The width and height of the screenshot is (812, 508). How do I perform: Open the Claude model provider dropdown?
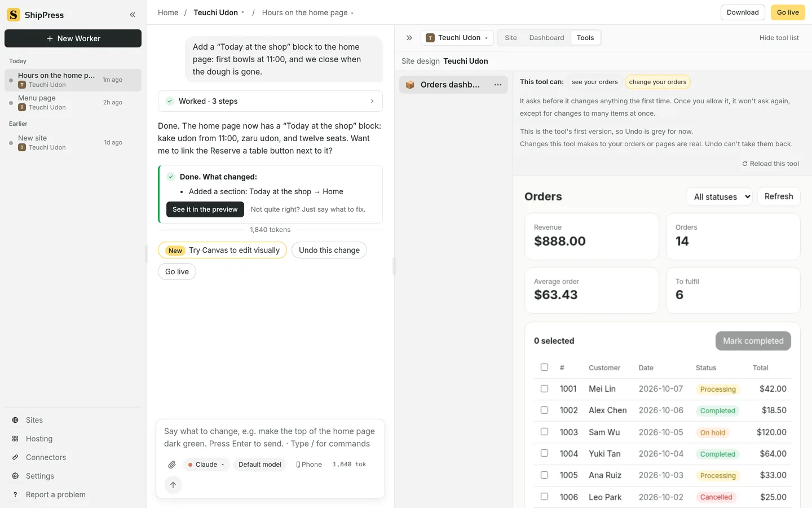(x=206, y=465)
